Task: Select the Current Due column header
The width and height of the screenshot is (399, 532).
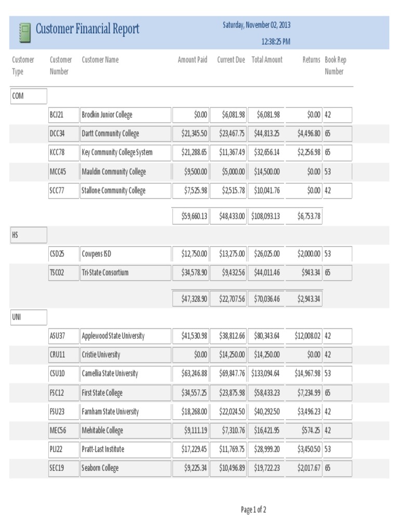Action: tap(231, 60)
